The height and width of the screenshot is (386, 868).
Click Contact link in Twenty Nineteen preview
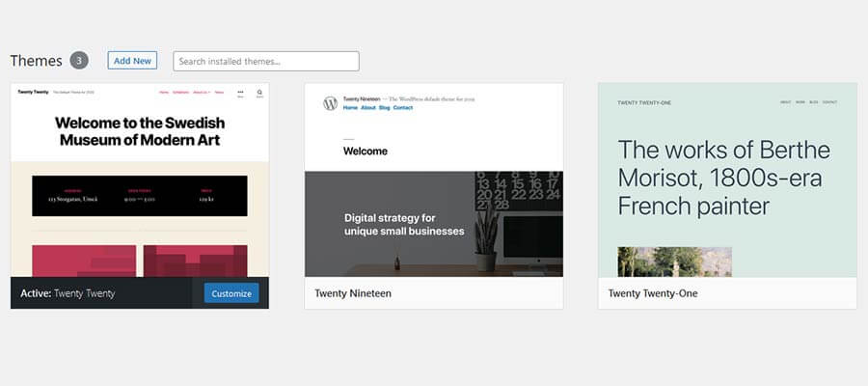(x=403, y=108)
